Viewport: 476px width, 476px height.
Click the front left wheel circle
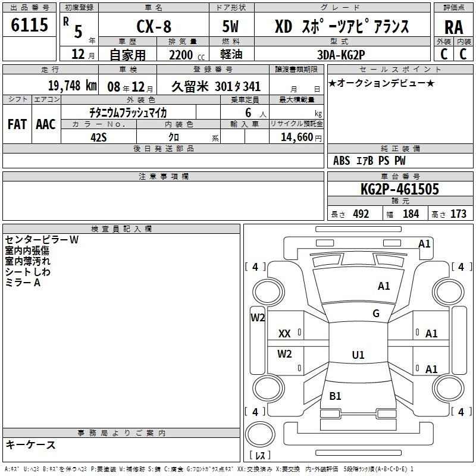pos(268,292)
